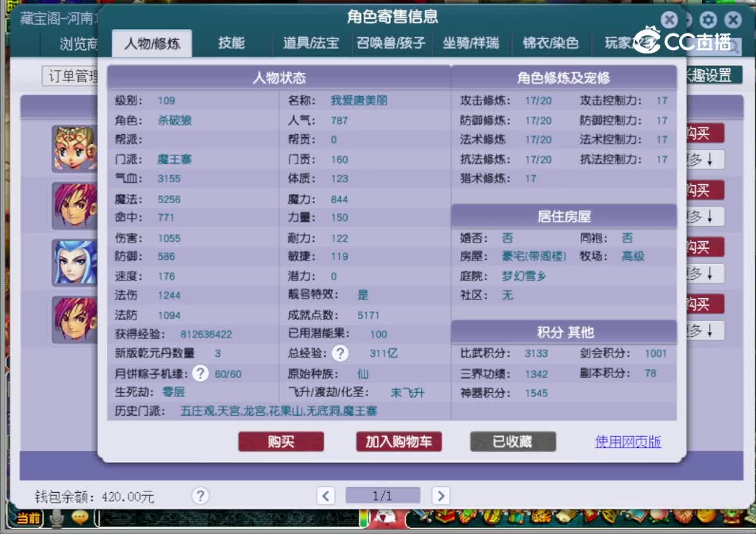Click the question mark beside 月饼粽子机缘

pyautogui.click(x=200, y=373)
